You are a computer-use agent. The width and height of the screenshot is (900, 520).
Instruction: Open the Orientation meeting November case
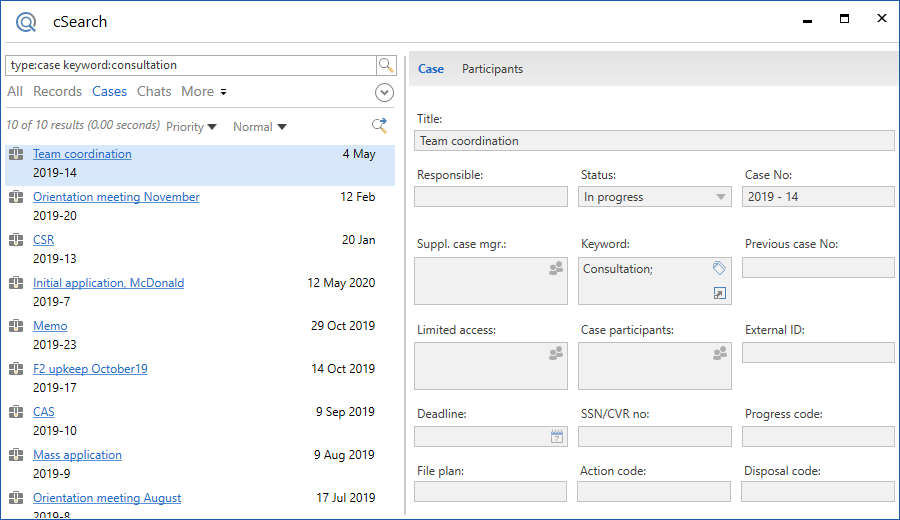click(116, 197)
